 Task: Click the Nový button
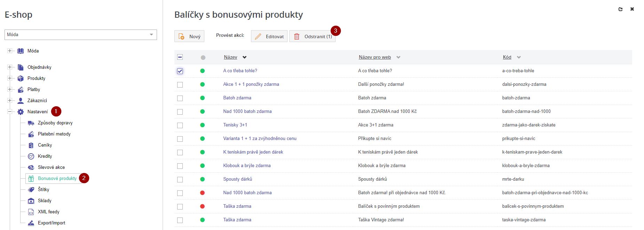[x=189, y=36]
